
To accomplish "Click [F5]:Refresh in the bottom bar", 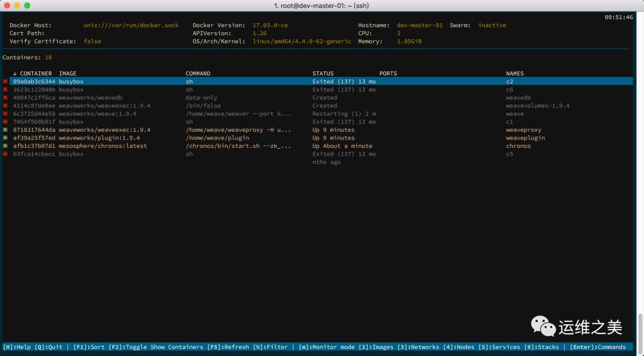I will pos(228,347).
